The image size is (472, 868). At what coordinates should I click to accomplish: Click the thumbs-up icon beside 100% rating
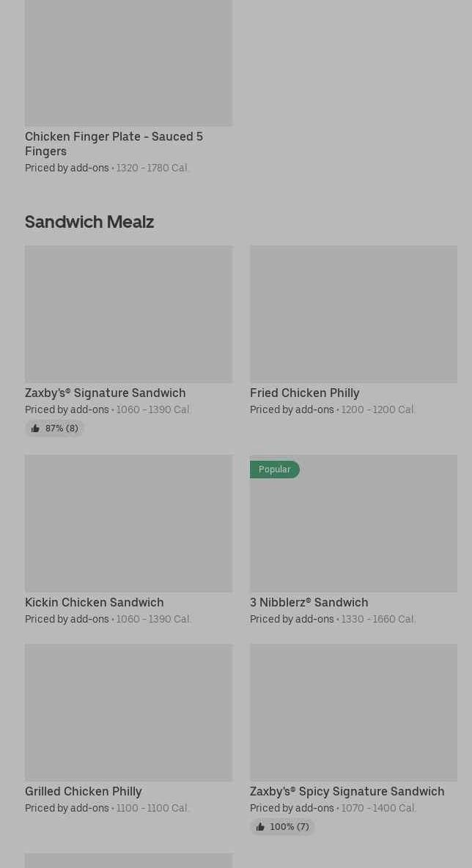260,827
